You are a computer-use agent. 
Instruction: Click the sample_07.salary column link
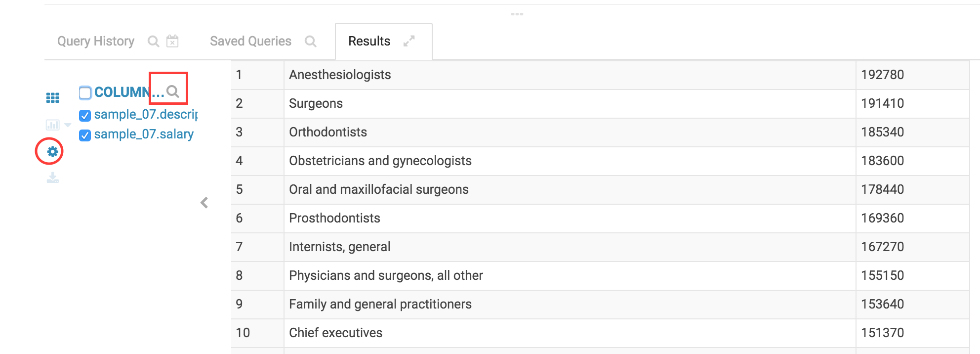[x=144, y=134]
